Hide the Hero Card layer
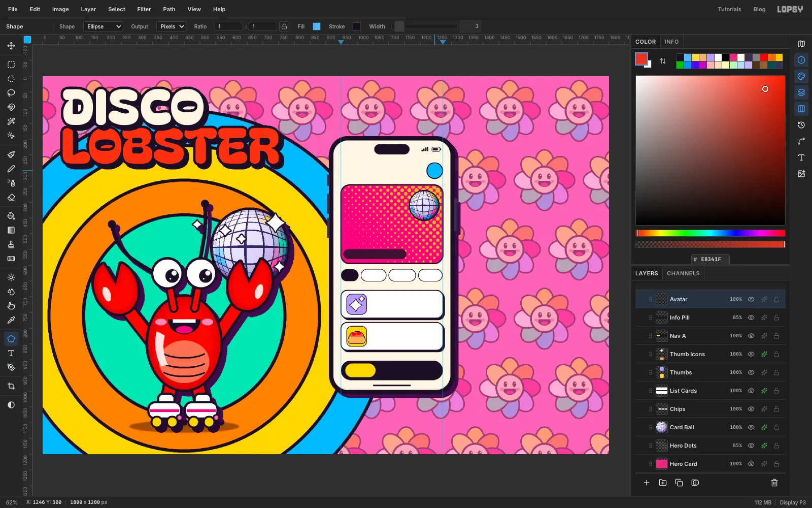This screenshot has width=812, height=508. [x=751, y=464]
